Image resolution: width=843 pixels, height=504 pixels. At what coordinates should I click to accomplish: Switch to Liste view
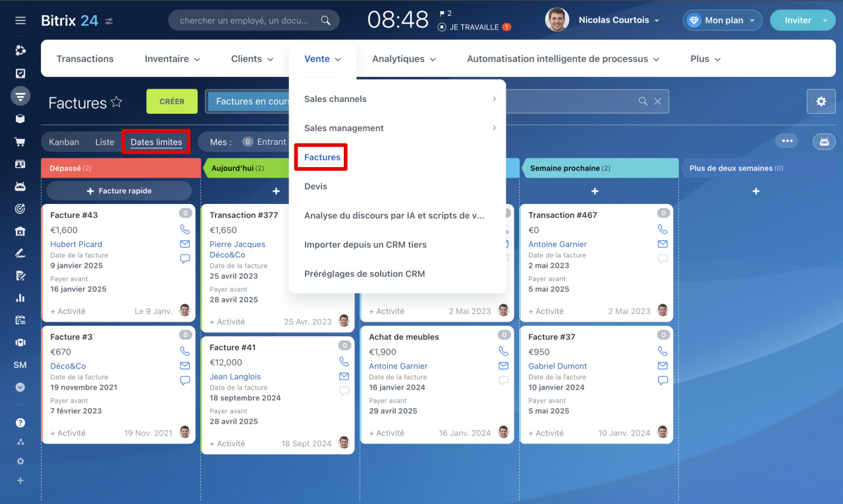pyautogui.click(x=105, y=142)
